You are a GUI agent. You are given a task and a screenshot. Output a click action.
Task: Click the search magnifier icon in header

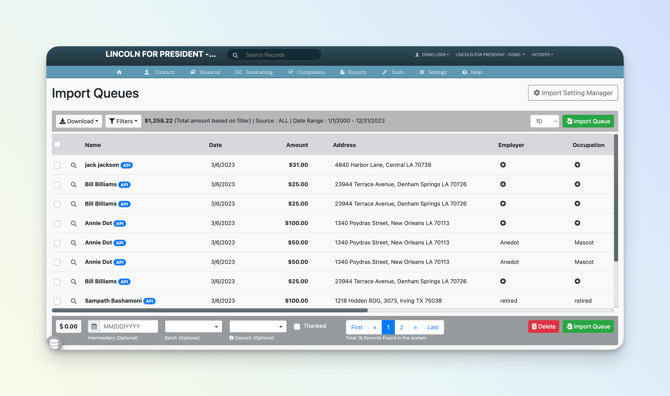(x=235, y=55)
